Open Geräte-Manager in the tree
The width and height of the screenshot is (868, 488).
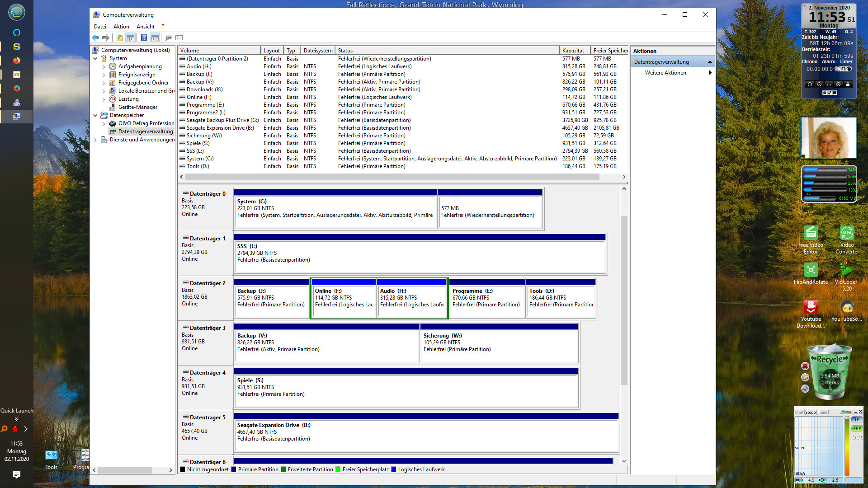click(x=137, y=107)
